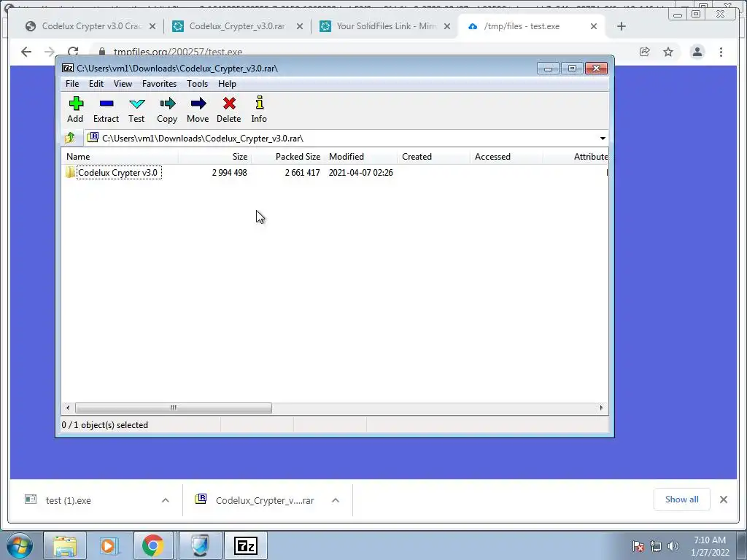Switch to 7-Zip taskbar button
Viewport: 747px width, 560px height.
(x=246, y=545)
